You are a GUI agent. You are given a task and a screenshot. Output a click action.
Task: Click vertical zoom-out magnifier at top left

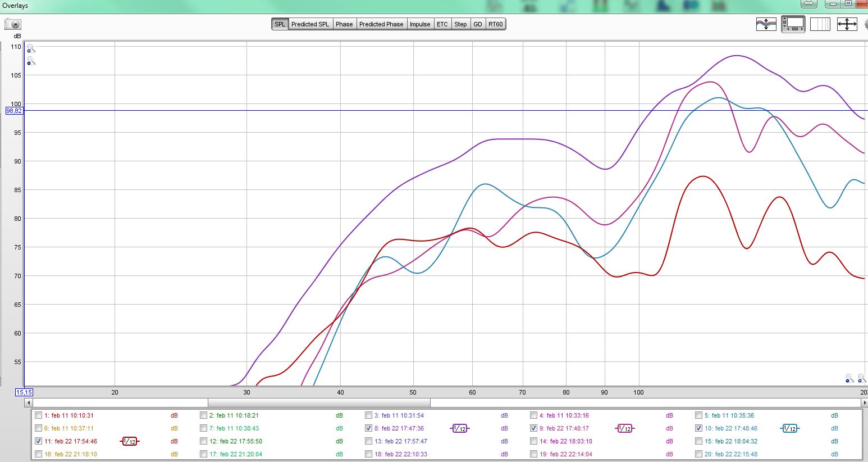[31, 61]
